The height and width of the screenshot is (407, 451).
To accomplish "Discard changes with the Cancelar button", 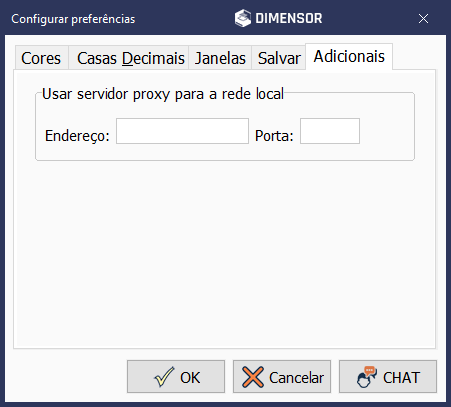I will (x=282, y=377).
